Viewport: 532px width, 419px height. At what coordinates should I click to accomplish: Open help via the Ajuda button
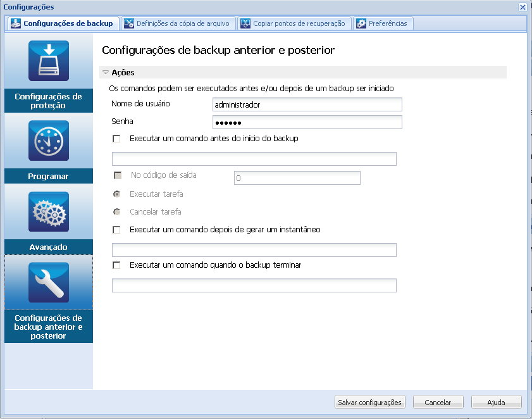[496, 402]
